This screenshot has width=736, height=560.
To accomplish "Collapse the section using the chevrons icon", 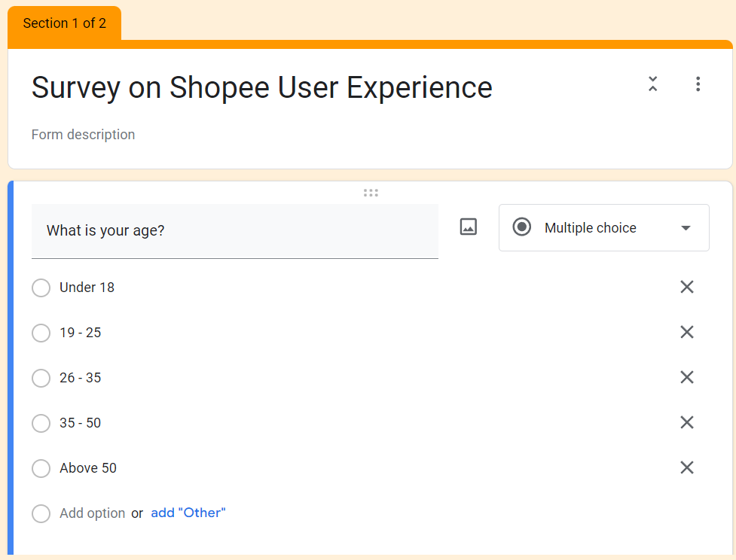I will click(x=652, y=84).
